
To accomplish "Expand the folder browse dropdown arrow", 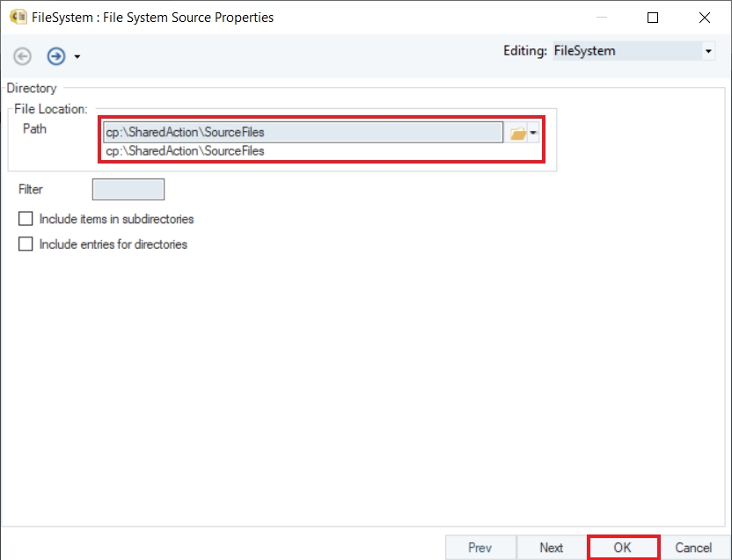I will click(x=533, y=133).
